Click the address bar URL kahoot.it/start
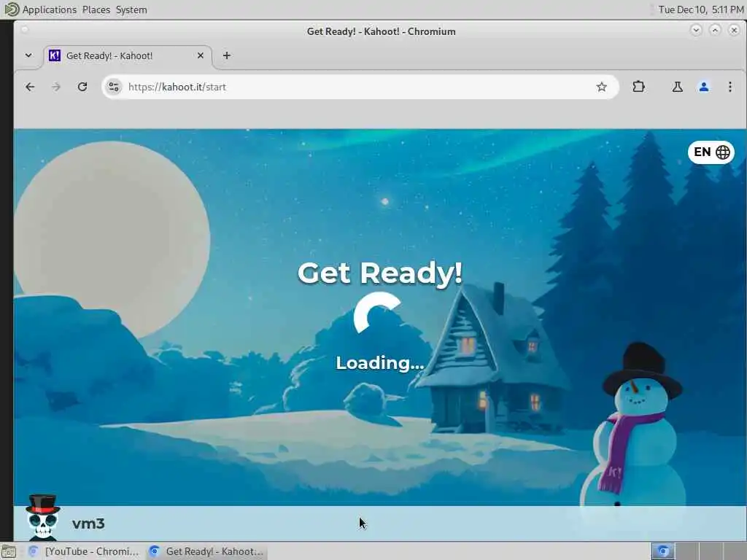The height and width of the screenshot is (560, 747). click(177, 87)
